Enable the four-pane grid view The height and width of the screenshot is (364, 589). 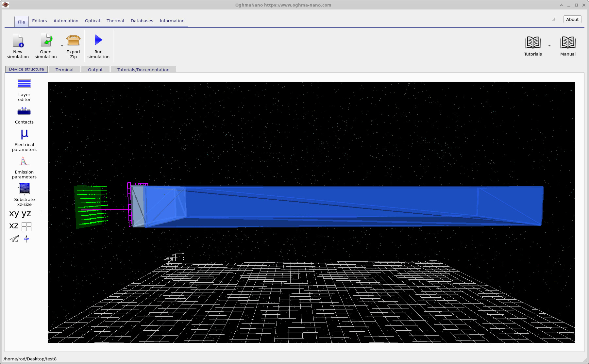[x=26, y=226]
